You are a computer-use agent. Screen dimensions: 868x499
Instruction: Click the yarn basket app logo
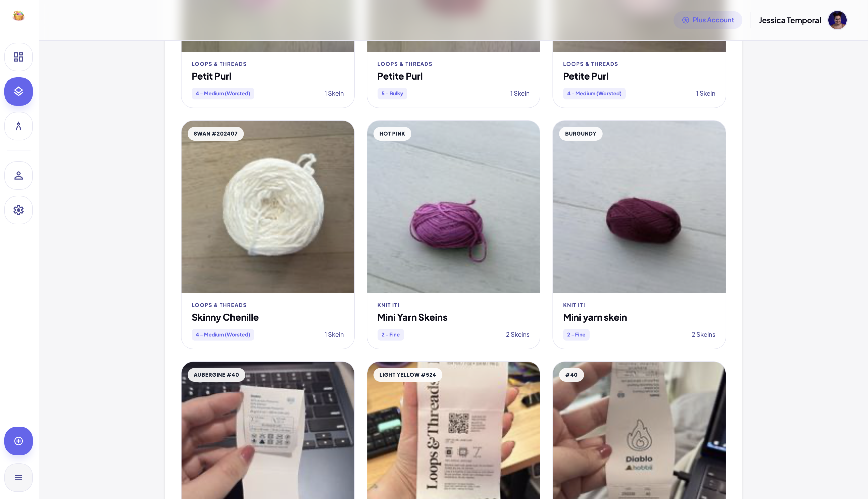tap(18, 16)
